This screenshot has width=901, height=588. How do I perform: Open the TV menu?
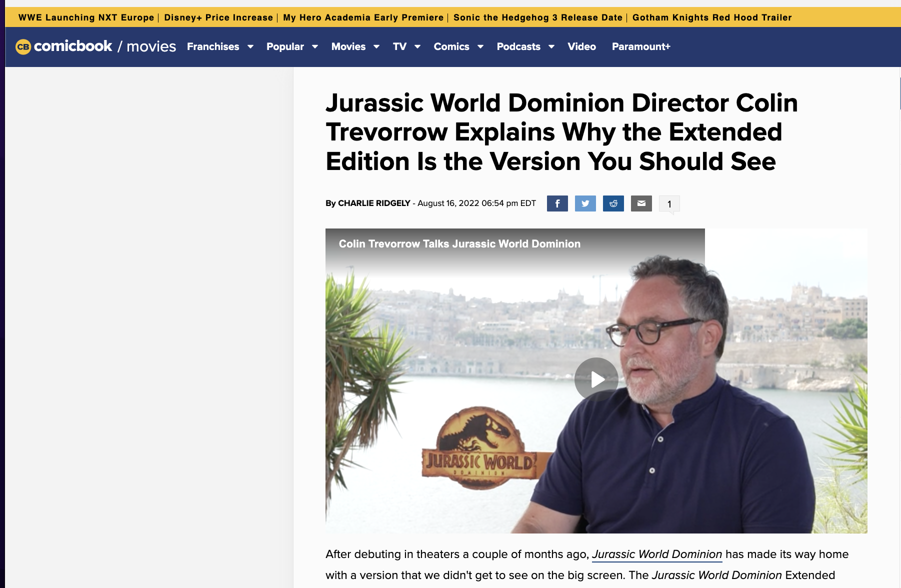pyautogui.click(x=399, y=46)
